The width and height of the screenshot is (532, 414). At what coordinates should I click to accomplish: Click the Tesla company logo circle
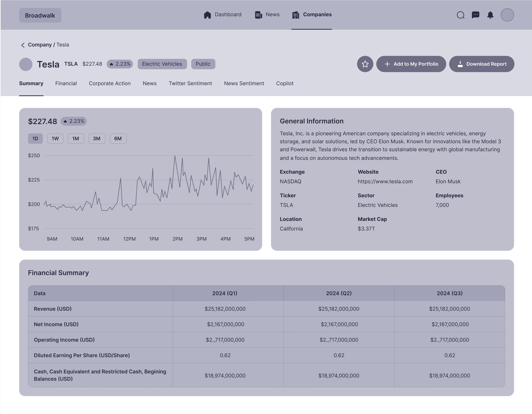click(x=26, y=64)
